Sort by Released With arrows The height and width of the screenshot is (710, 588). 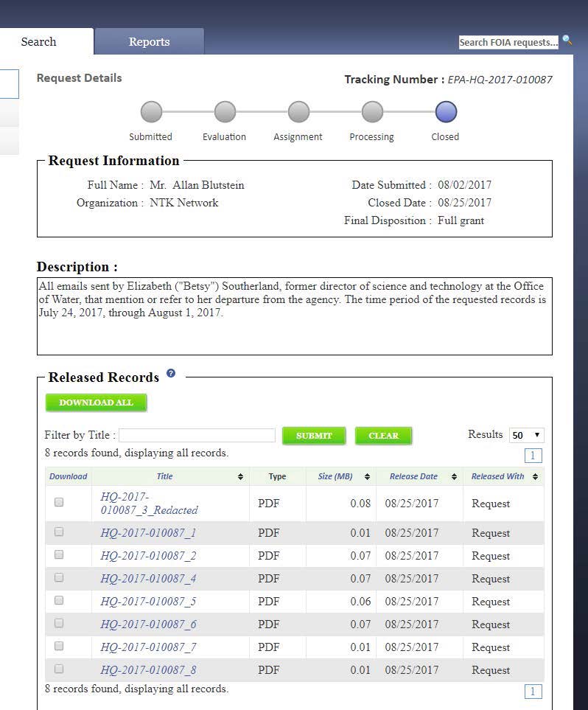click(x=535, y=476)
